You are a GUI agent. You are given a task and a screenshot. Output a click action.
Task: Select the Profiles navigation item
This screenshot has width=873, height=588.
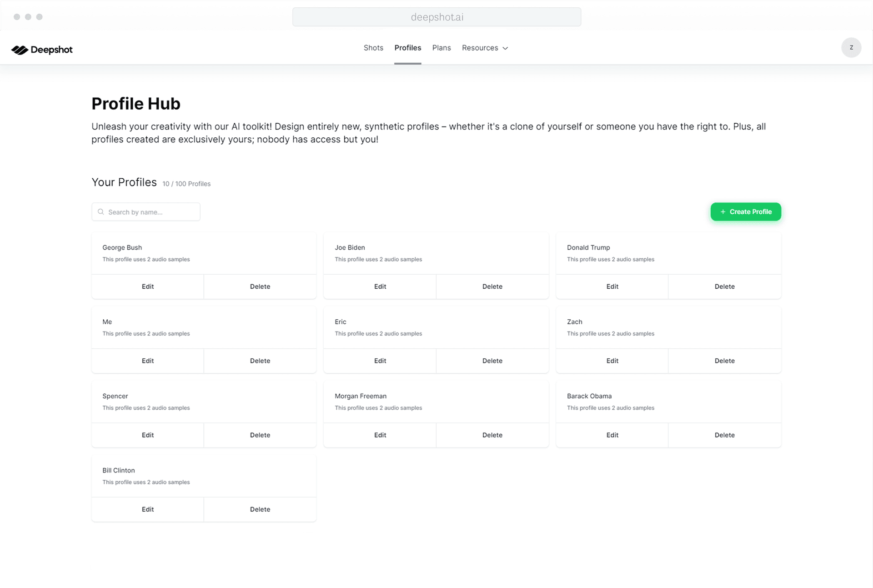pos(407,48)
